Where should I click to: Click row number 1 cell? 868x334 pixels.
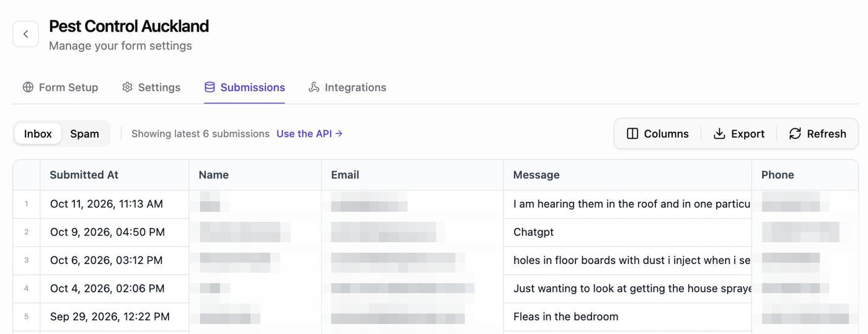(27, 204)
